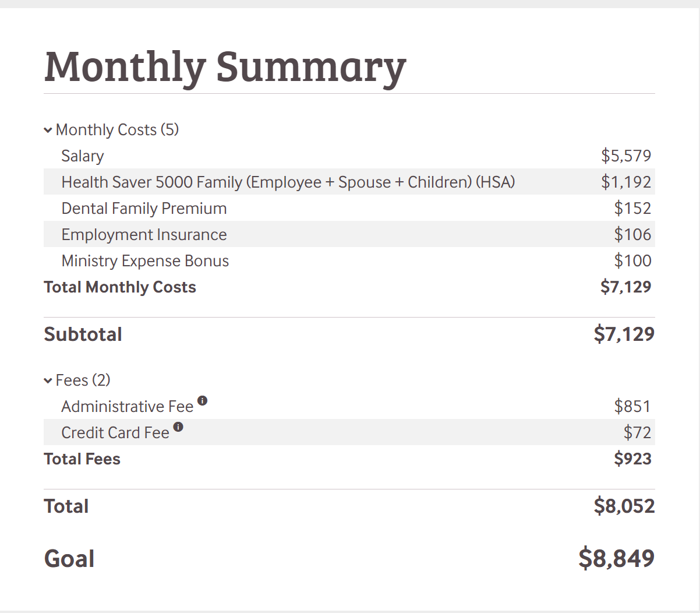Screen dimensions: 700x613
Task: Click the Goal label
Action: tap(69, 559)
